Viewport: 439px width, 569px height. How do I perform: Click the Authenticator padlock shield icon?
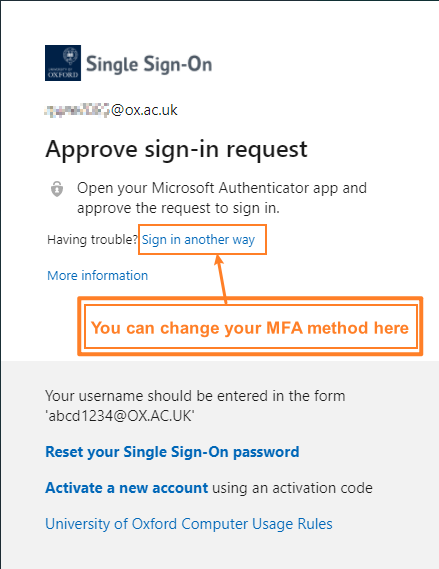[x=57, y=189]
